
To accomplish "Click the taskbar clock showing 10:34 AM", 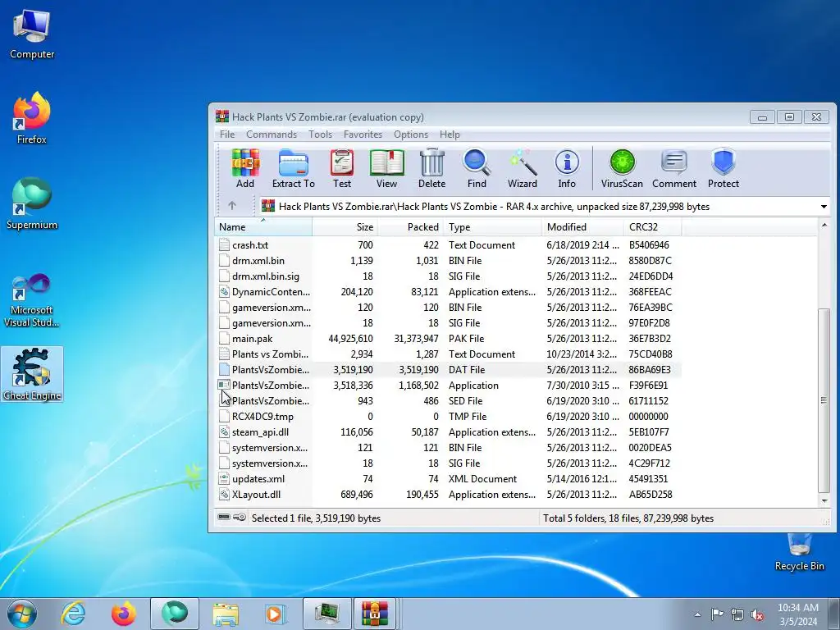I will coord(797,614).
